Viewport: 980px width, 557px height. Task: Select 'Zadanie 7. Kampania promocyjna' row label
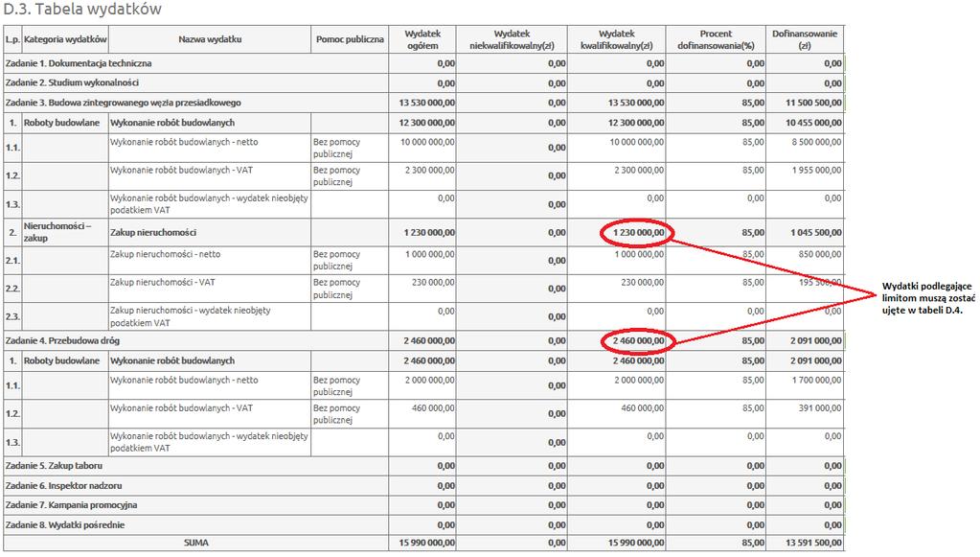(71, 505)
